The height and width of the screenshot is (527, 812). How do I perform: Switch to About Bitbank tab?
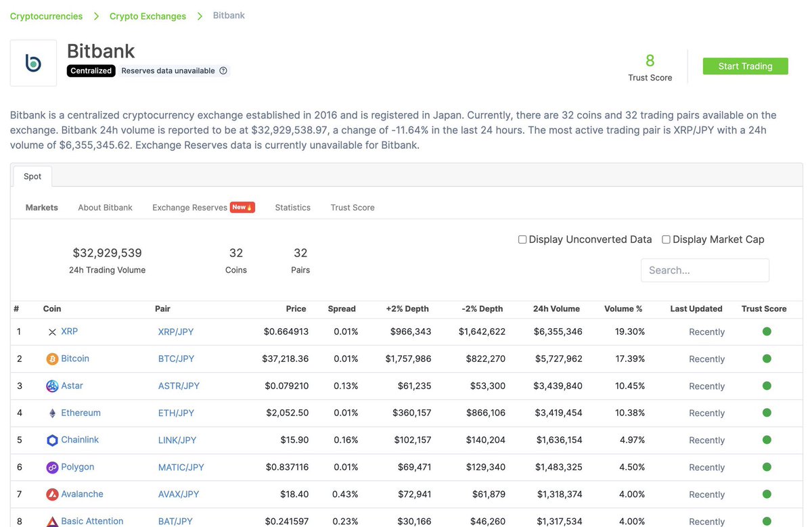(x=106, y=208)
